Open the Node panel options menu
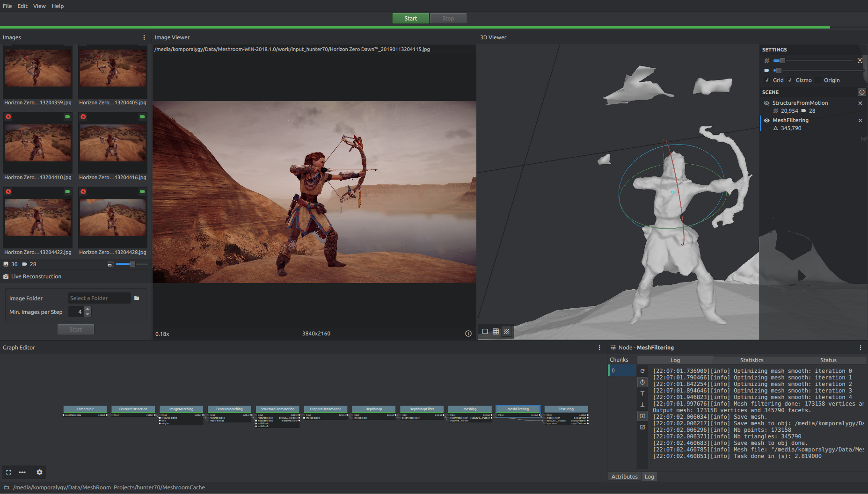The width and height of the screenshot is (868, 494). pyautogui.click(x=860, y=348)
